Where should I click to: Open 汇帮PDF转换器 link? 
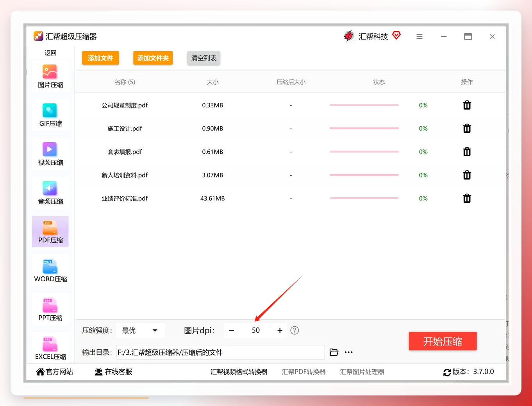[303, 372]
